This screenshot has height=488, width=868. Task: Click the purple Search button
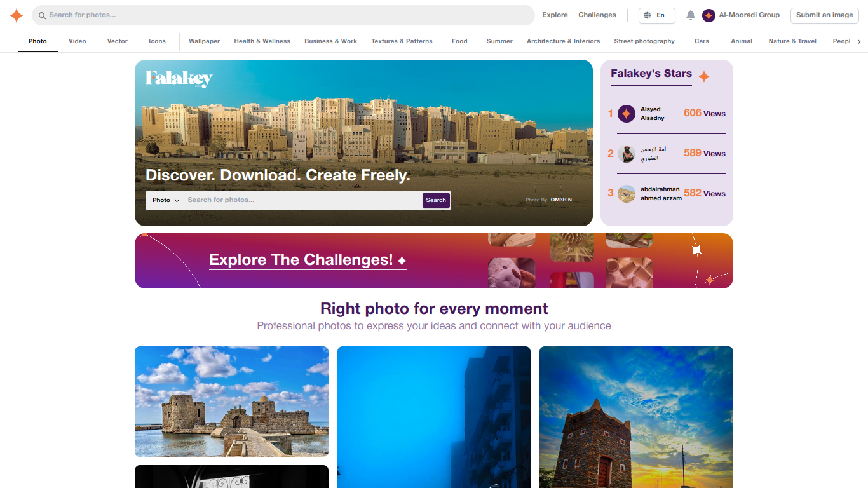(436, 200)
